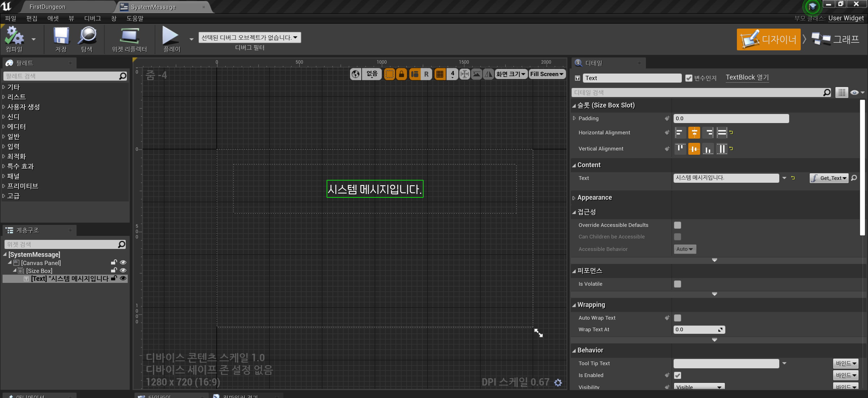Switch to the FirstDungeon tab

47,7
